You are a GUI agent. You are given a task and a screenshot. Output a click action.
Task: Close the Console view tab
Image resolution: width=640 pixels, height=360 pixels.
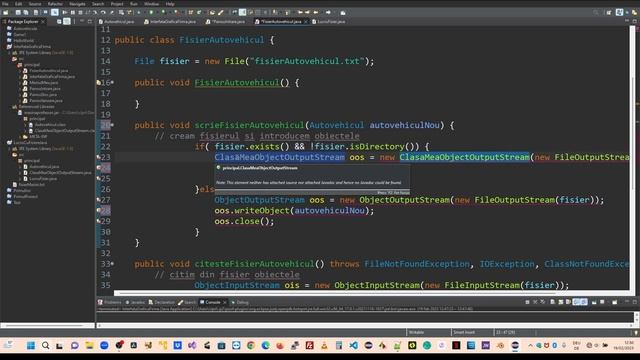224,302
